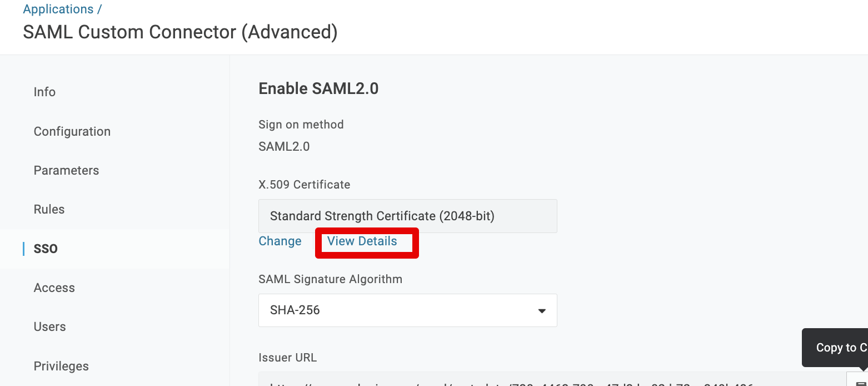This screenshot has width=868, height=386.
Task: Click the Enable SAML2.0 heading
Action: 318,89
